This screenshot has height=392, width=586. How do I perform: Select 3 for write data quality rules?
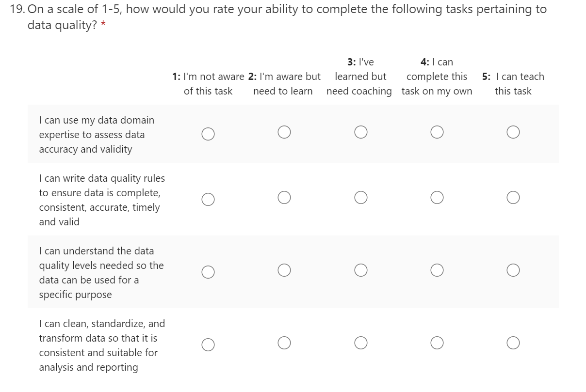(x=360, y=197)
